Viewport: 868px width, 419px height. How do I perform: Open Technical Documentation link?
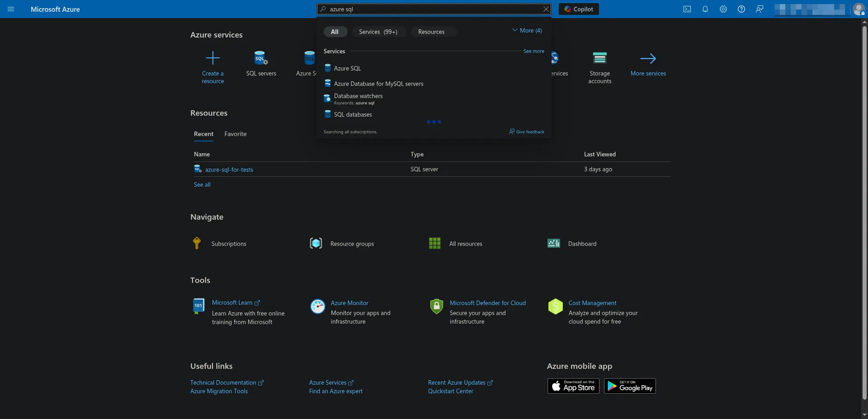point(226,382)
